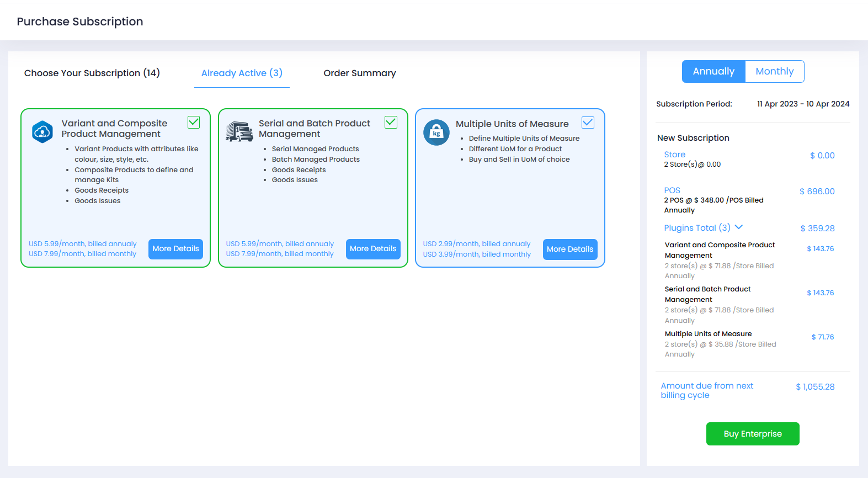This screenshot has width=868, height=478.
Task: Click the POS line item link
Action: tap(672, 190)
